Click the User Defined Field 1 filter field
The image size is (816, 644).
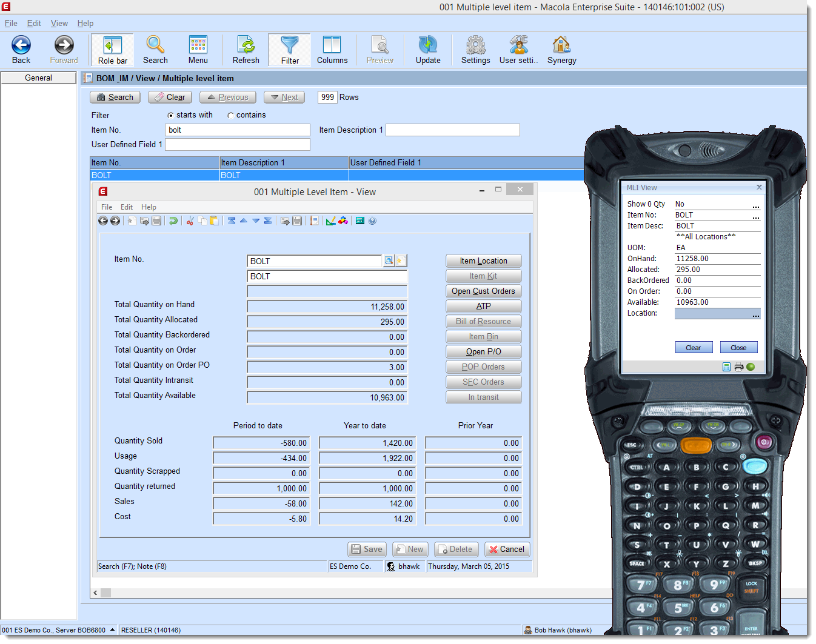[x=238, y=144]
